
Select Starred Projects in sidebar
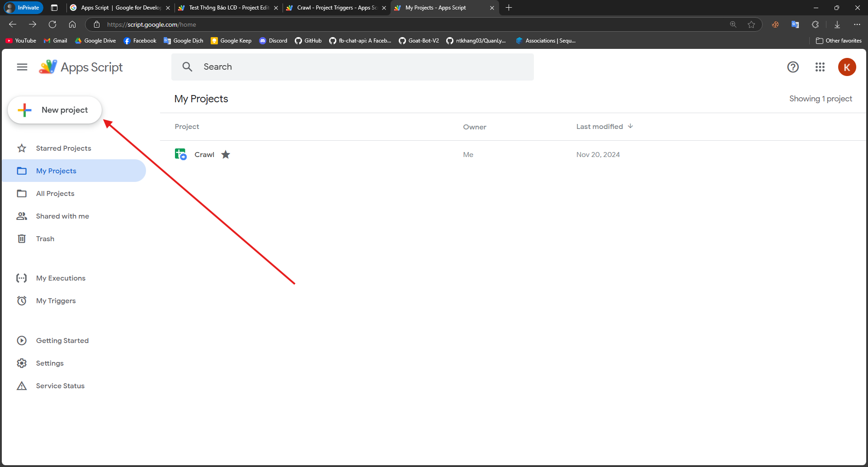click(63, 148)
